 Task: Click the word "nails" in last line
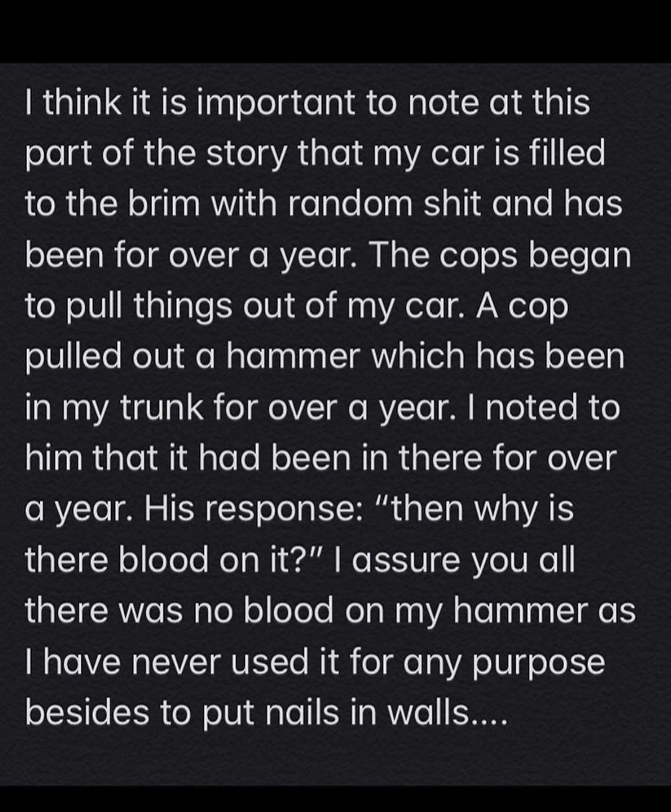[303, 713]
